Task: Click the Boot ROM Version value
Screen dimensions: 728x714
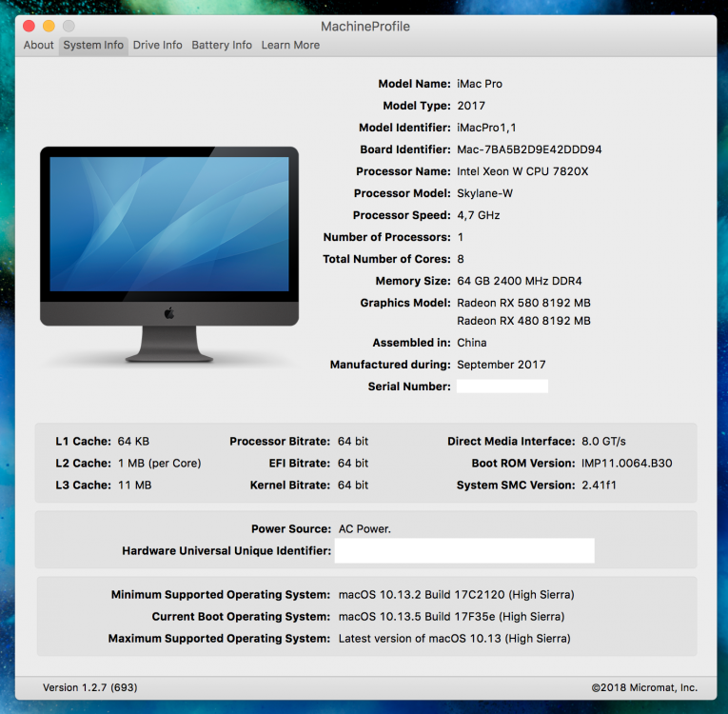Action: pos(627,463)
